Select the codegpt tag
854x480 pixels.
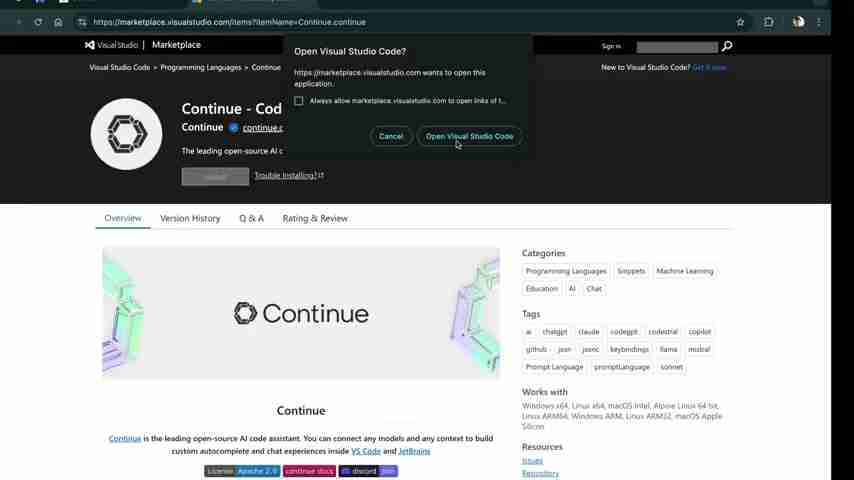click(x=624, y=332)
